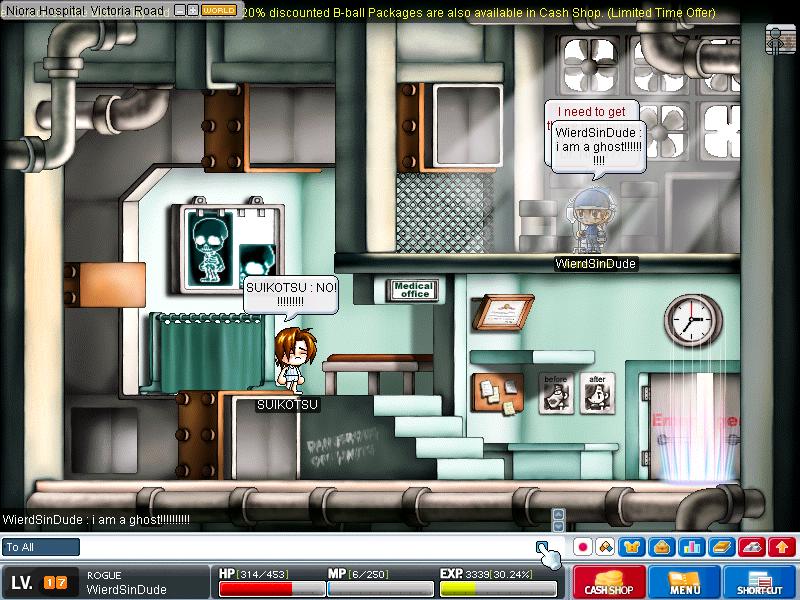Open the Stats bar-chart icon

click(692, 547)
